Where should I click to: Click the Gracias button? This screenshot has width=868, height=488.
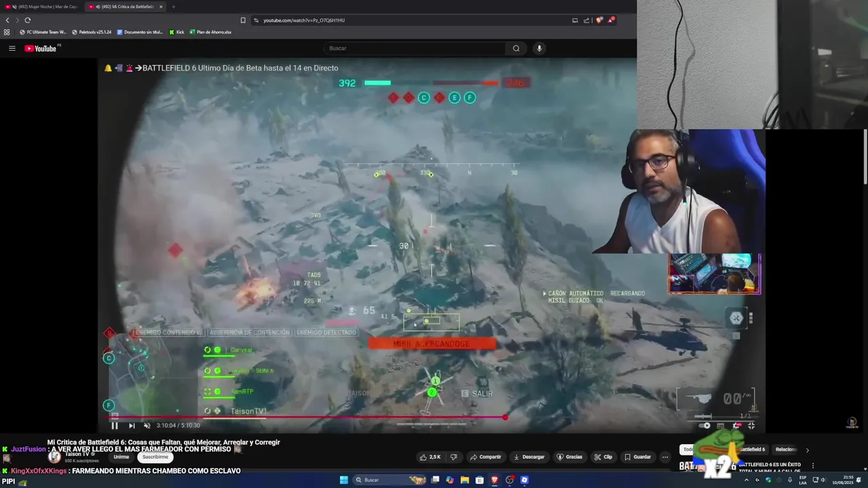pyautogui.click(x=570, y=457)
